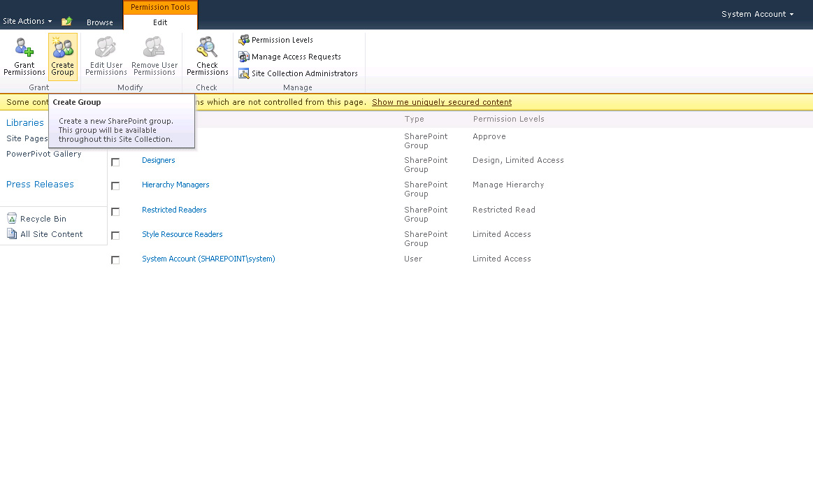Viewport: 813px width, 504px height.
Task: Select the 'Approve' permission cell
Action: (x=489, y=136)
